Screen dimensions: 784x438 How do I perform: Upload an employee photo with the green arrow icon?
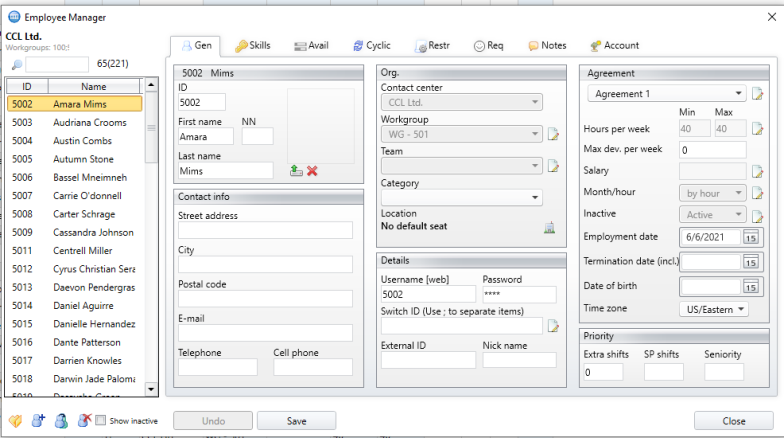[296, 171]
